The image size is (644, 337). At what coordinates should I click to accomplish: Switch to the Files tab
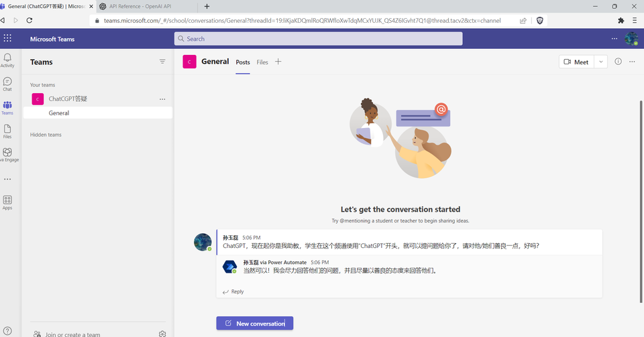(x=262, y=62)
